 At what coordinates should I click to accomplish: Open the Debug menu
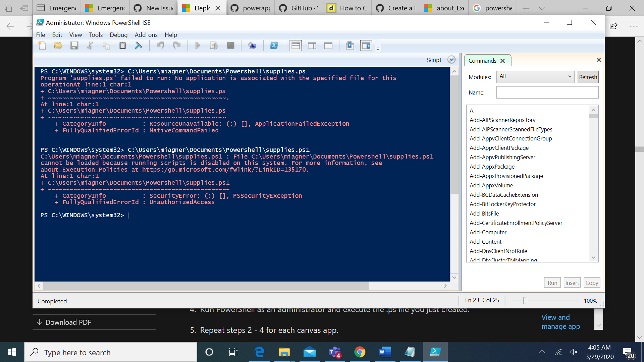(x=118, y=35)
